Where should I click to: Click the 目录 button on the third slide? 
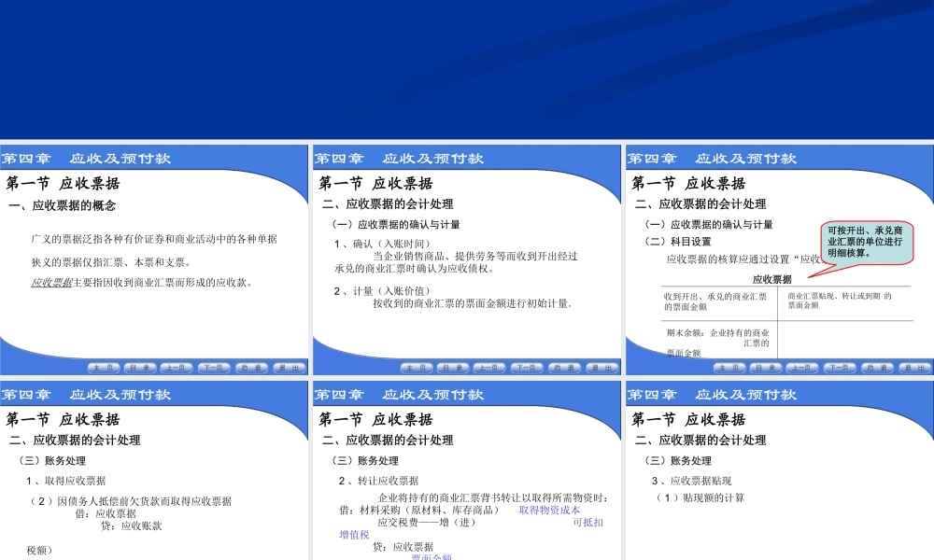765,368
